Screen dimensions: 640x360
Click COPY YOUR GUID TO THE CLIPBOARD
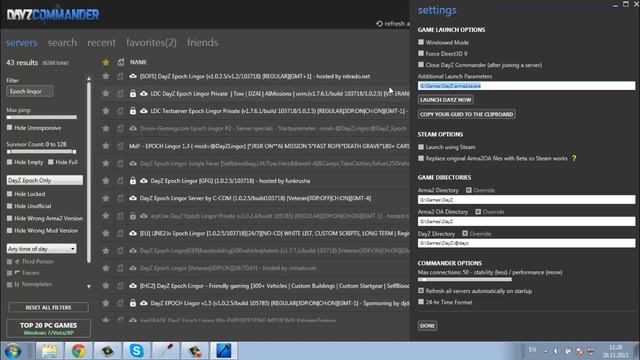click(x=467, y=114)
